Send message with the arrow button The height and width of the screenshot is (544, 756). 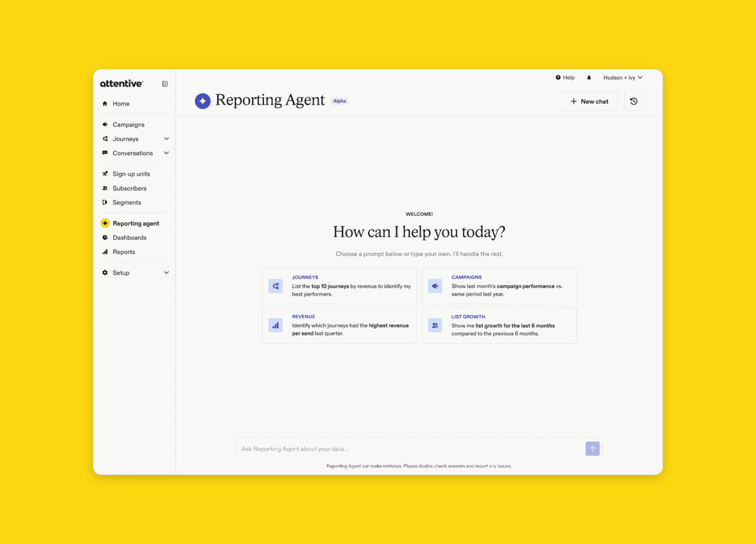click(x=593, y=449)
